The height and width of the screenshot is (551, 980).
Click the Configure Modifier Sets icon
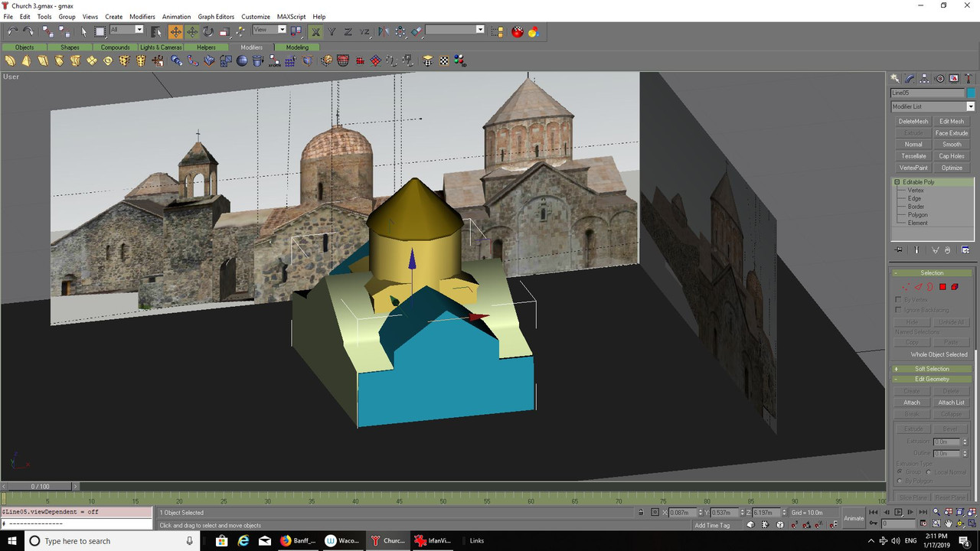(x=965, y=249)
